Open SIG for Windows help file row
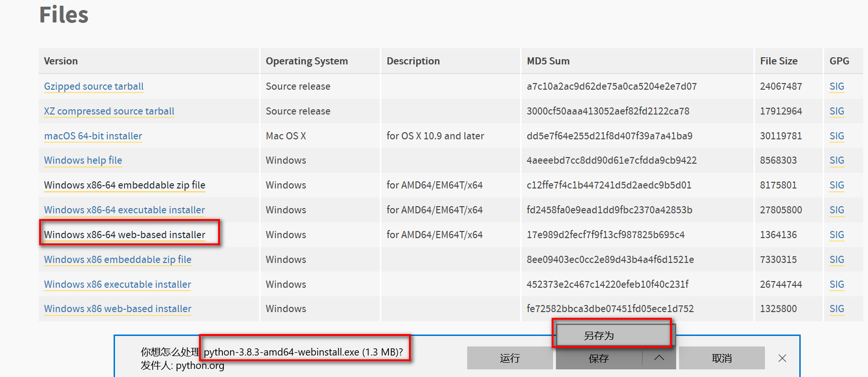The height and width of the screenshot is (377, 868). pos(837,160)
